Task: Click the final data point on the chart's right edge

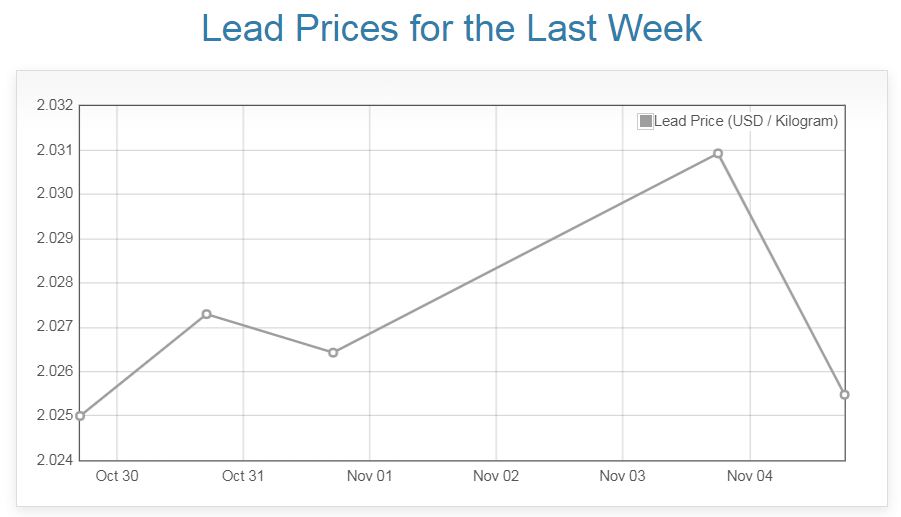Action: click(845, 395)
